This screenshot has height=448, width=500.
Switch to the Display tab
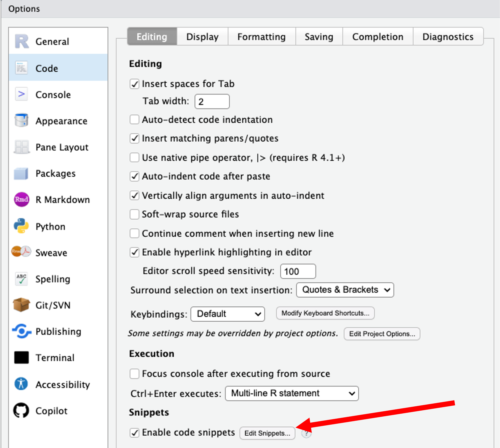click(x=202, y=37)
